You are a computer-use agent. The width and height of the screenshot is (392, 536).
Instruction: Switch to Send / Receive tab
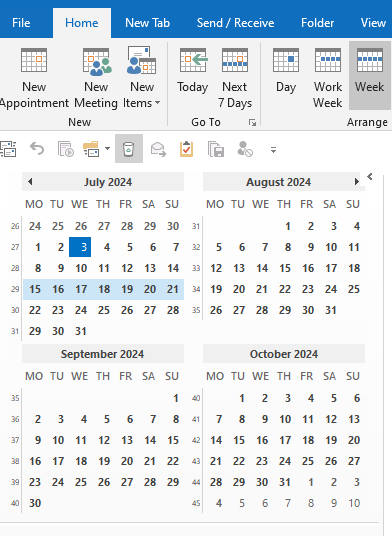point(235,23)
